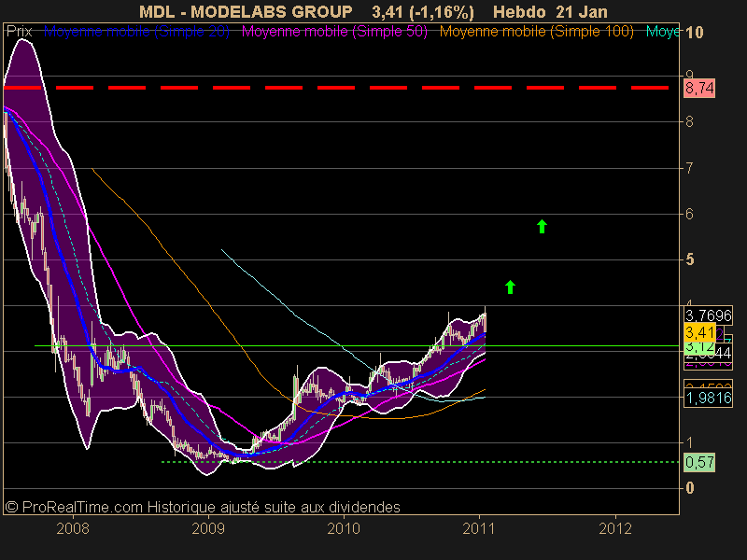Click the "Hebdo 21 Jan" period label

[x=550, y=12]
